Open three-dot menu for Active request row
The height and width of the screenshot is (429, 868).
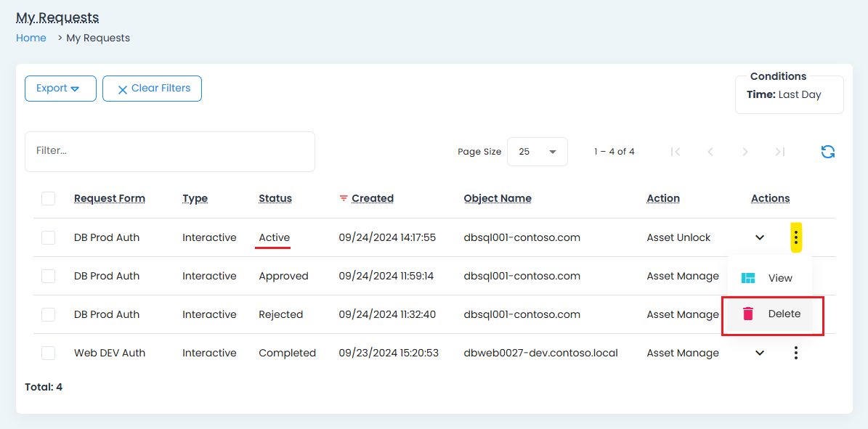tap(796, 237)
